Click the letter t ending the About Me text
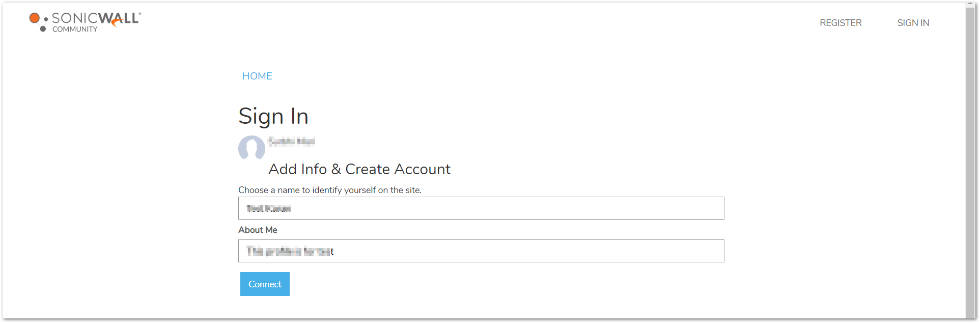The width and height of the screenshot is (980, 323). [x=332, y=251]
